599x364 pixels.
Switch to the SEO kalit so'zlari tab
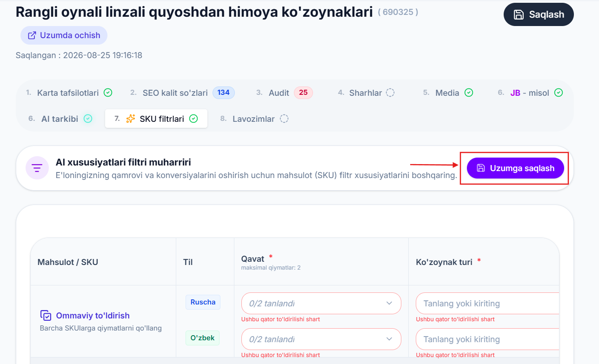(x=182, y=93)
